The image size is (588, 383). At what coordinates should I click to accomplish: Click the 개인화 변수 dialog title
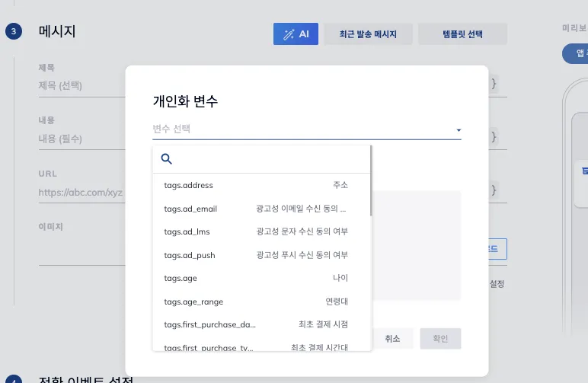pos(185,101)
